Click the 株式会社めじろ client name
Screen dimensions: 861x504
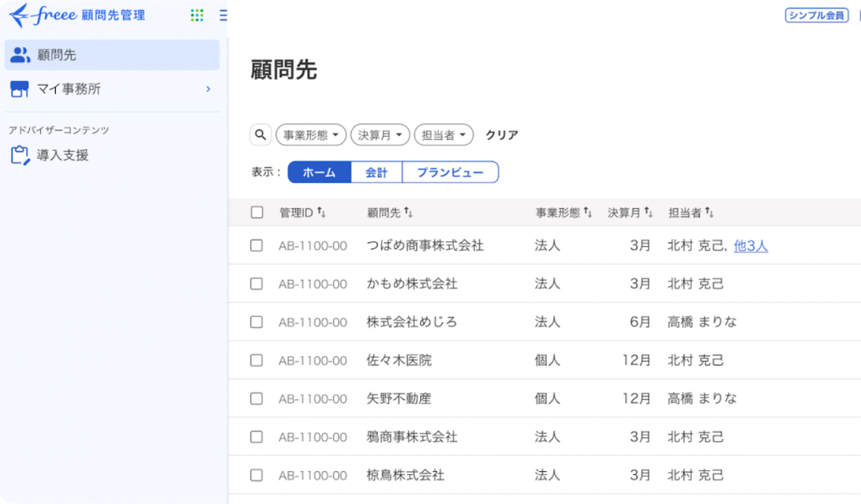pos(412,322)
